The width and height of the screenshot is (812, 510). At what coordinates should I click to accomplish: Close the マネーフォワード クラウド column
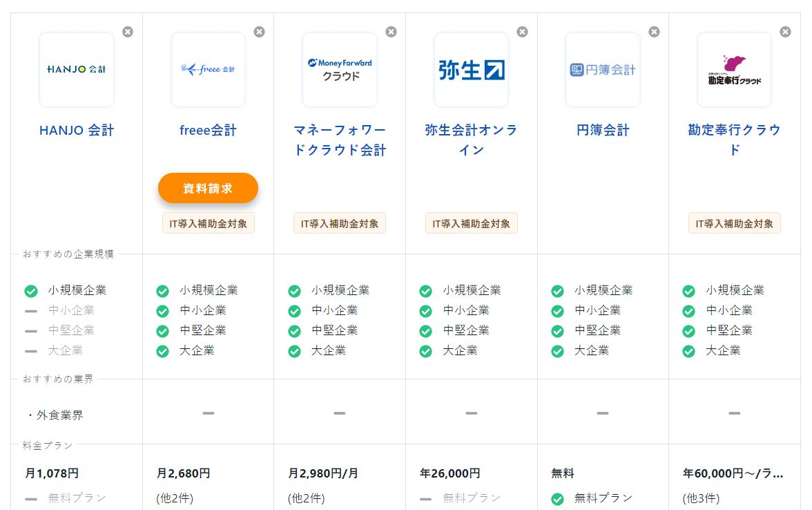click(x=391, y=32)
